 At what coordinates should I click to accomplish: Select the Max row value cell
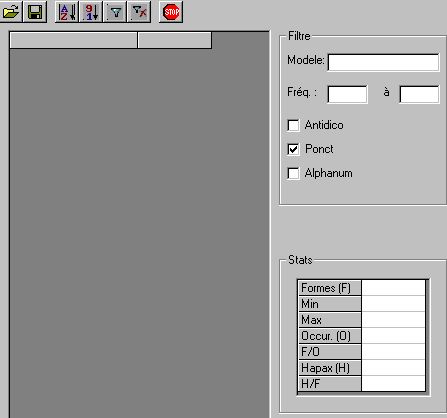(393, 320)
